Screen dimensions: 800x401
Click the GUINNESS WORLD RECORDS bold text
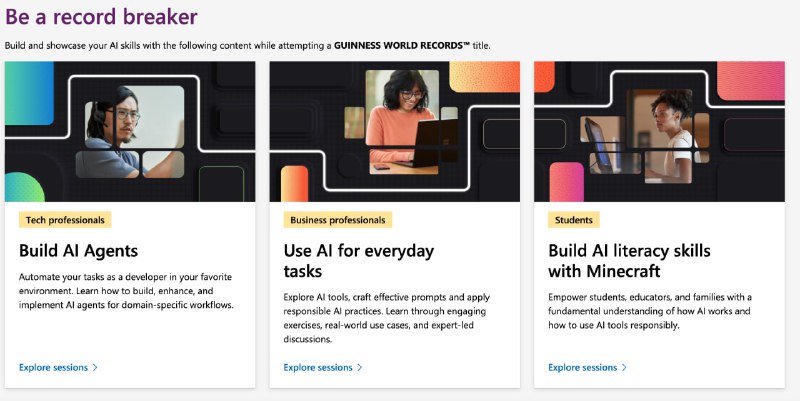[402, 45]
